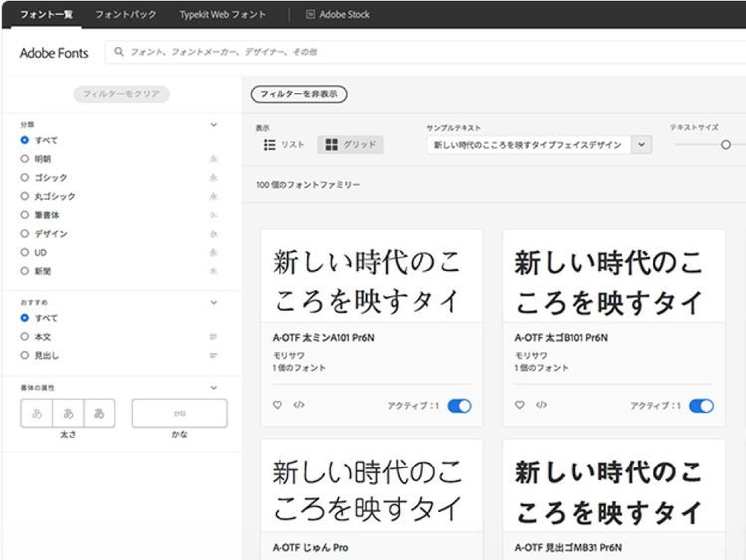Click the web code icon for A-OTF 太ミンA101 Pr6N
The width and height of the screenshot is (746, 560).
pyautogui.click(x=298, y=405)
